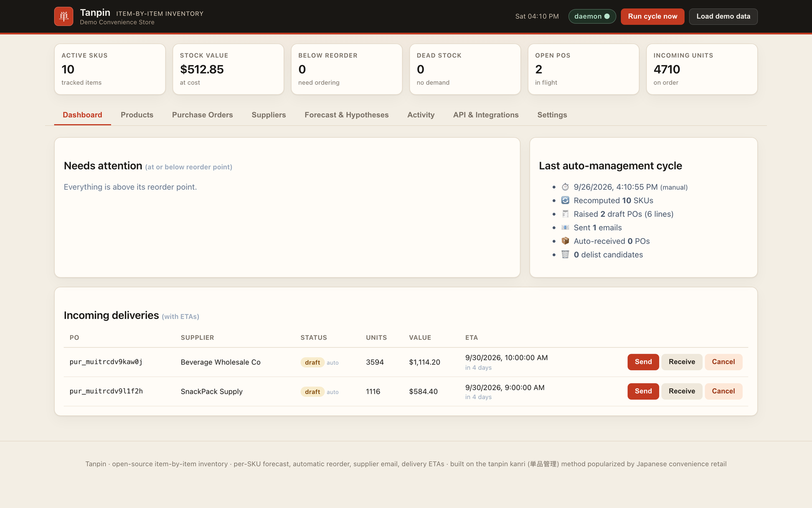The width and height of the screenshot is (812, 508).
Task: Click the Incoming deliveries heading
Action: point(111,315)
